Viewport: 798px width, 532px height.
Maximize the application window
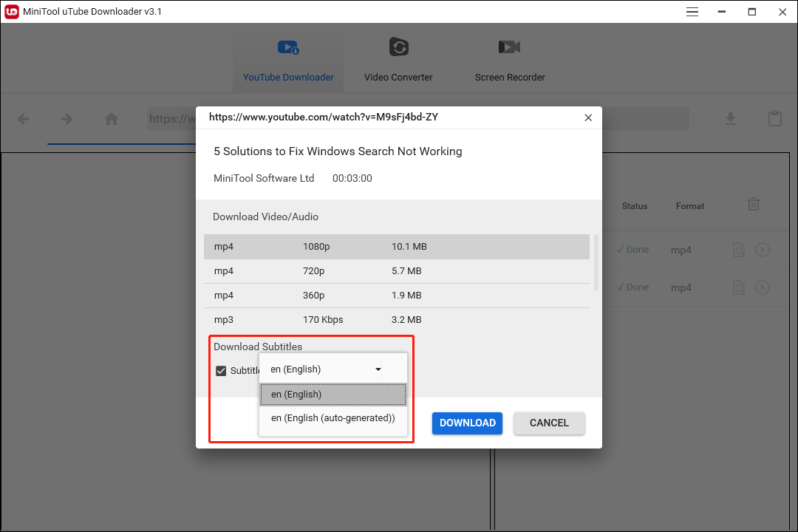pos(751,12)
